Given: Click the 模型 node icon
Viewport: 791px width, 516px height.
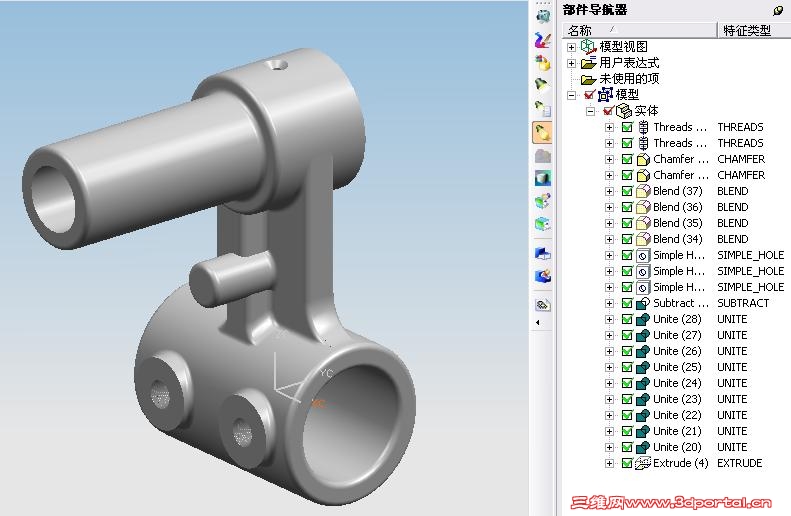Looking at the screenshot, I should point(605,95).
